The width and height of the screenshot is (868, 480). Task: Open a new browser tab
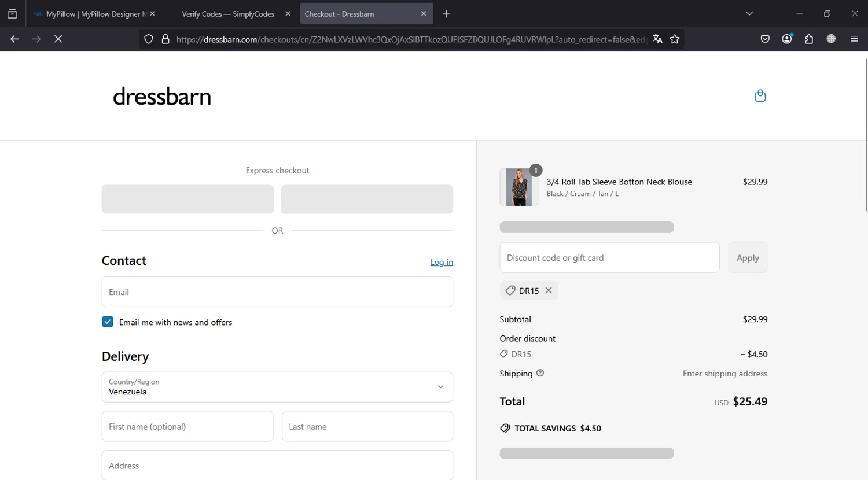point(446,14)
